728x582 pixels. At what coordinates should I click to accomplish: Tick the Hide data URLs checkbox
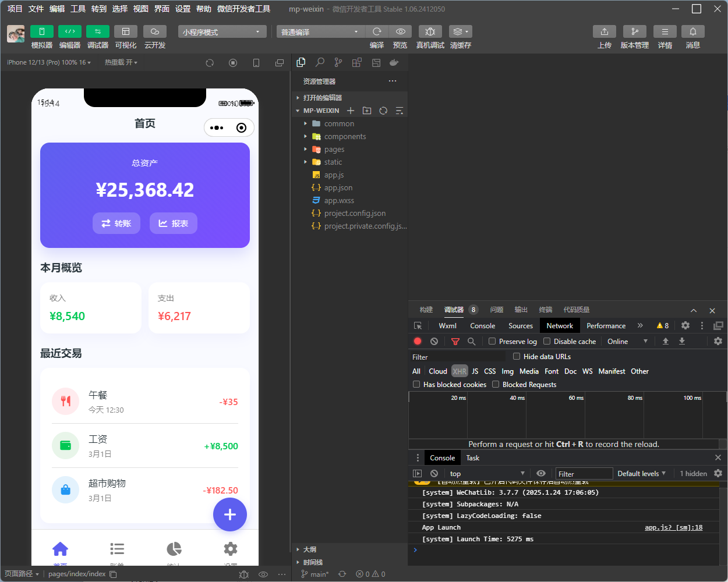517,356
